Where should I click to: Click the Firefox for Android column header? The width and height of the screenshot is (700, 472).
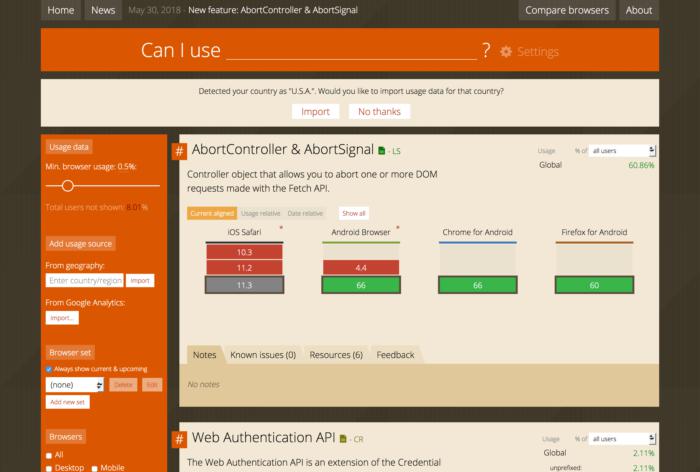click(594, 232)
